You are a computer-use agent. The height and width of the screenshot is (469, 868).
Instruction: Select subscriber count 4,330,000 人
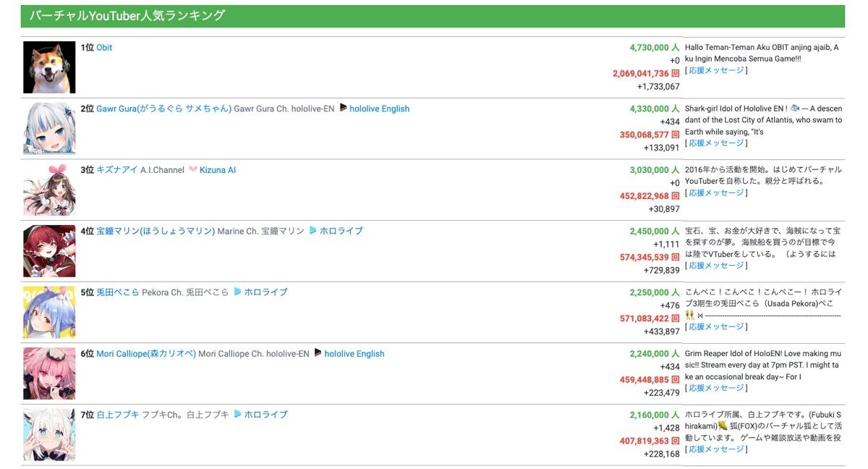pos(655,109)
